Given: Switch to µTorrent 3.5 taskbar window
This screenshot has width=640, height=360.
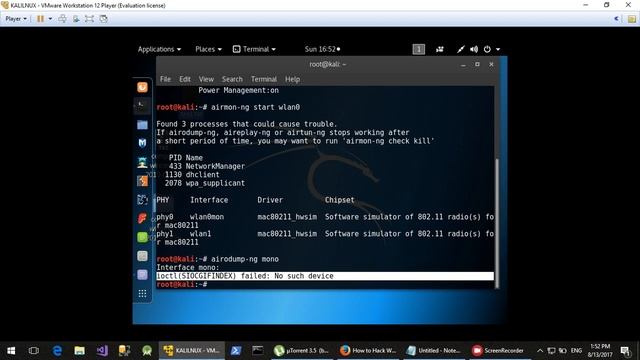Looking at the screenshot, I should pos(301,351).
